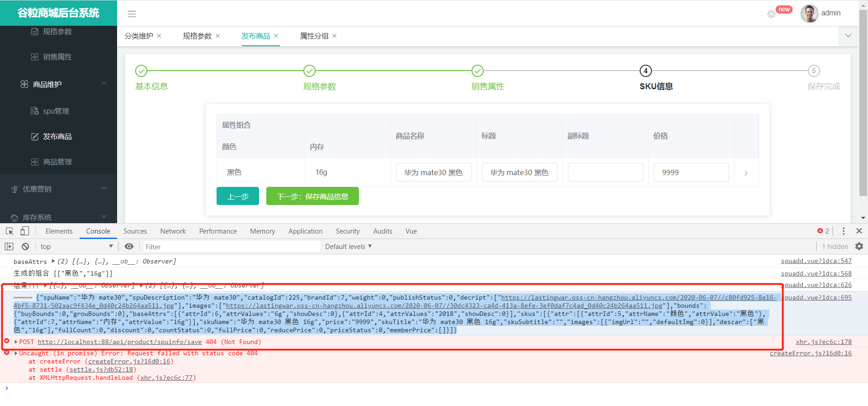868x406 pixels.
Task: Open the tabs dropdown chevron
Action: (848, 36)
